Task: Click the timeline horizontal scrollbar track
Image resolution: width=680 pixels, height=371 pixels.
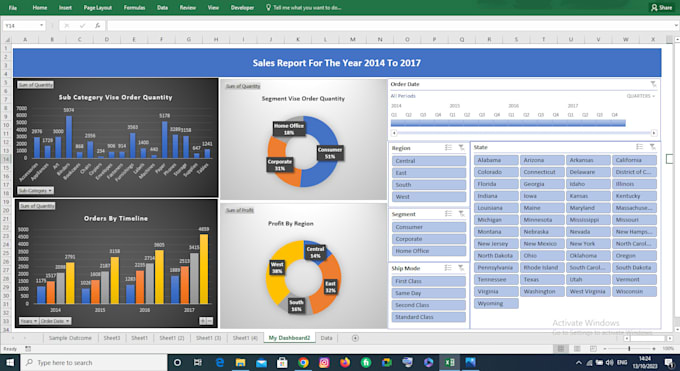Action: (x=523, y=133)
